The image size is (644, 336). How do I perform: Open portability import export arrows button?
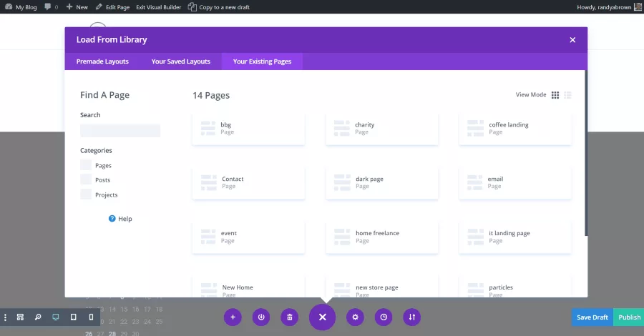coord(412,317)
